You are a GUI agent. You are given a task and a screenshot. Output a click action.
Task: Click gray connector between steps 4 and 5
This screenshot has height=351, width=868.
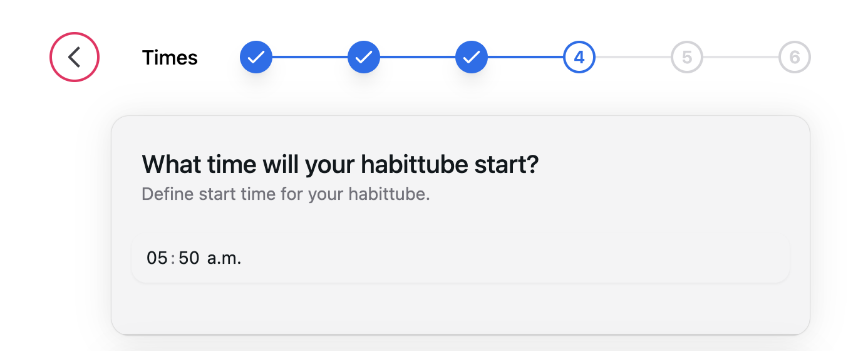coord(633,58)
